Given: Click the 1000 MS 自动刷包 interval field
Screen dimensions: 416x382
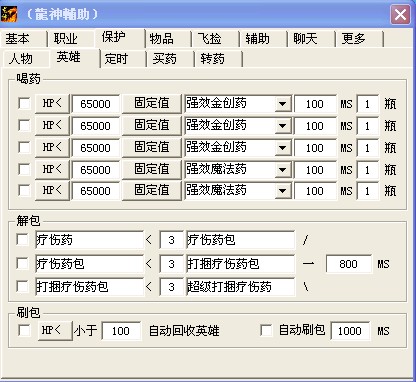Looking at the screenshot, I should (350, 331).
